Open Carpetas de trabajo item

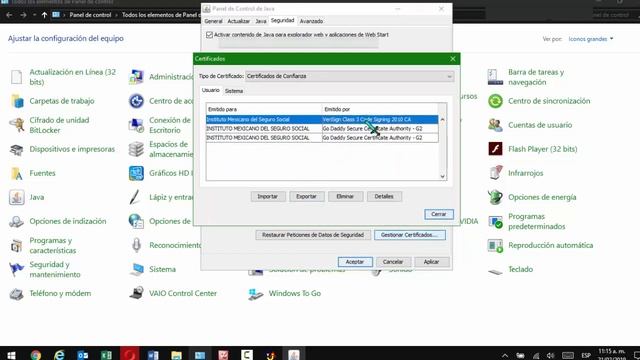51,101
